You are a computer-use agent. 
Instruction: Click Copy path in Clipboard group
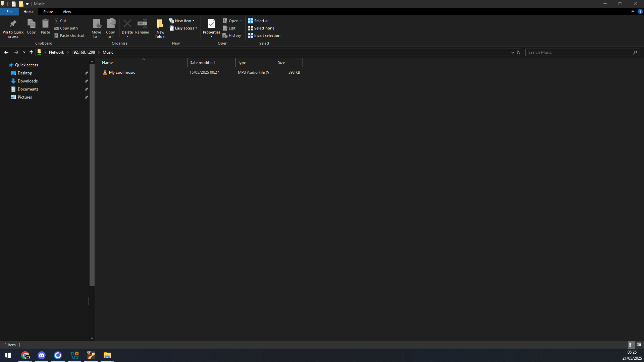[x=66, y=28]
